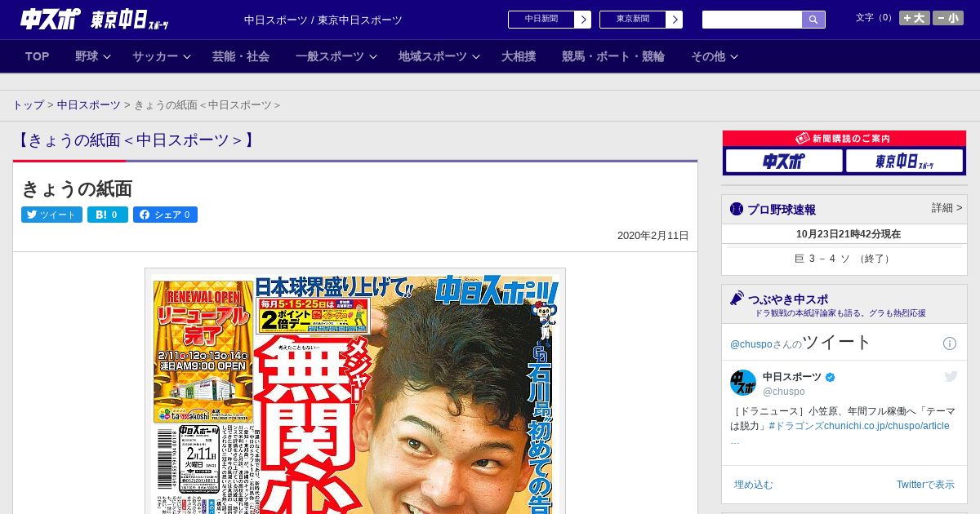Go to the TOP menu item

pyautogui.click(x=38, y=56)
